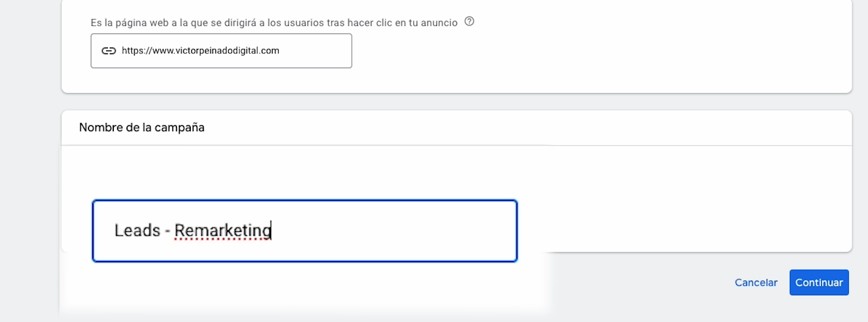Click the word "campaña" in the section title
The width and height of the screenshot is (868, 322).
(x=179, y=127)
